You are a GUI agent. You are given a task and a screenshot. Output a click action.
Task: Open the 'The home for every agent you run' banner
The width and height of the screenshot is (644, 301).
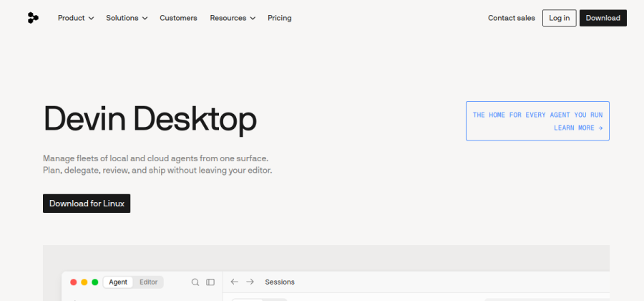(537, 121)
